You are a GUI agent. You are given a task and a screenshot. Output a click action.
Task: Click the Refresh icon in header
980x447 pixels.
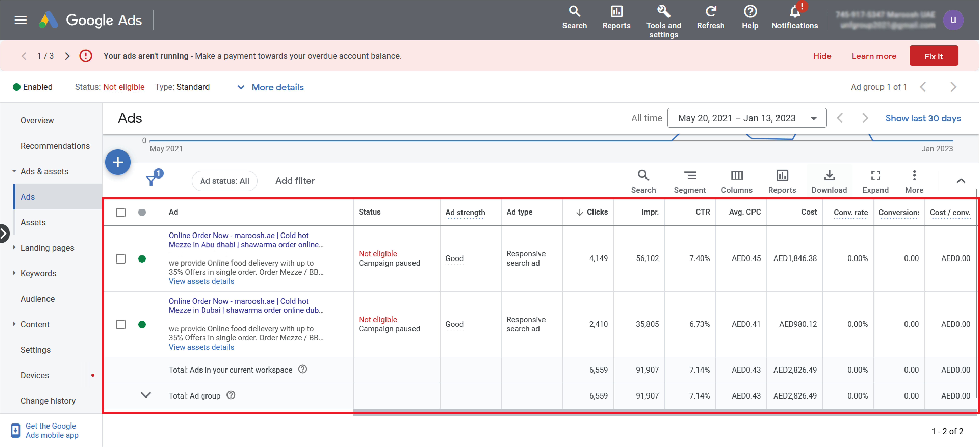(710, 12)
